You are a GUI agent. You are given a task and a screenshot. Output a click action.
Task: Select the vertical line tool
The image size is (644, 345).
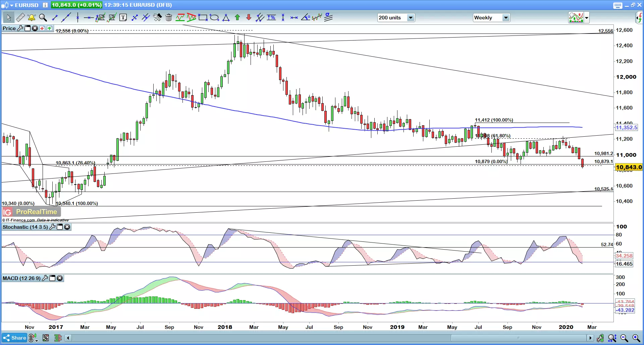[77, 17]
